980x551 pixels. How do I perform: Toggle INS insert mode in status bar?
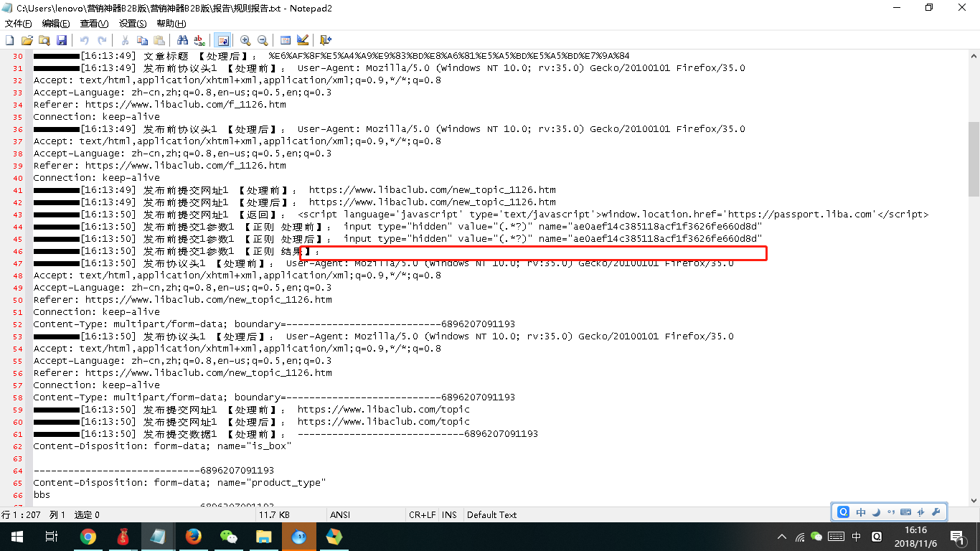pyautogui.click(x=449, y=514)
